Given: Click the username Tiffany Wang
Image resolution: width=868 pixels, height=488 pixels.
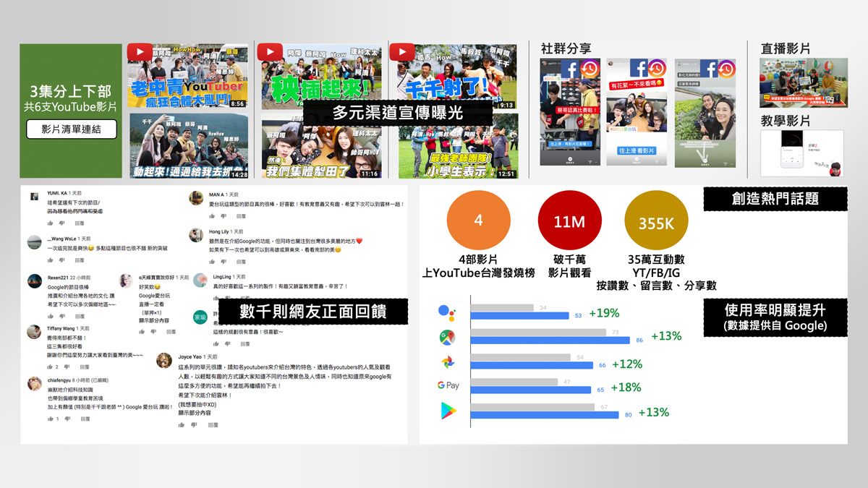Looking at the screenshot, I should [61, 329].
